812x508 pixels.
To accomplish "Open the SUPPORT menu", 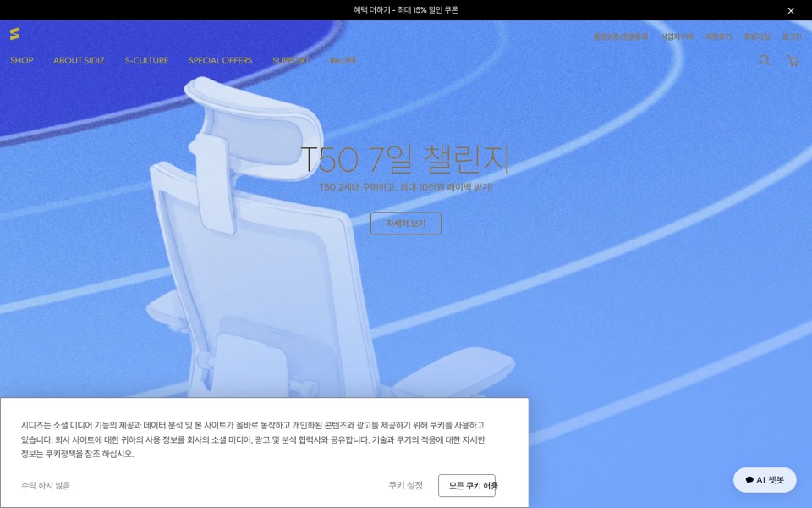I will point(291,61).
